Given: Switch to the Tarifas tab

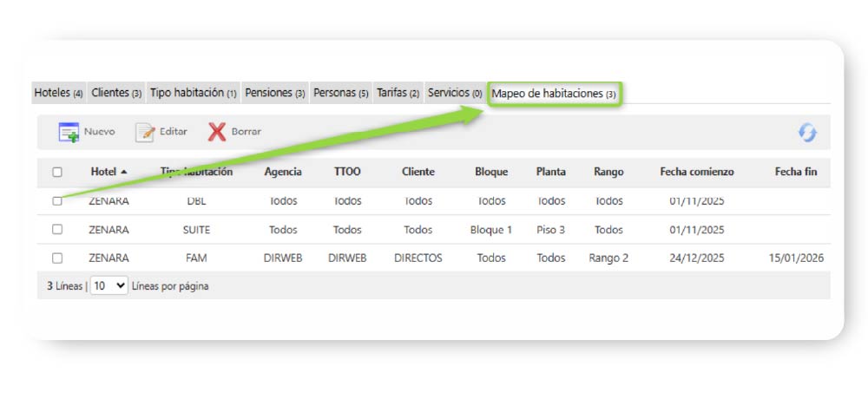Looking at the screenshot, I should 398,93.
